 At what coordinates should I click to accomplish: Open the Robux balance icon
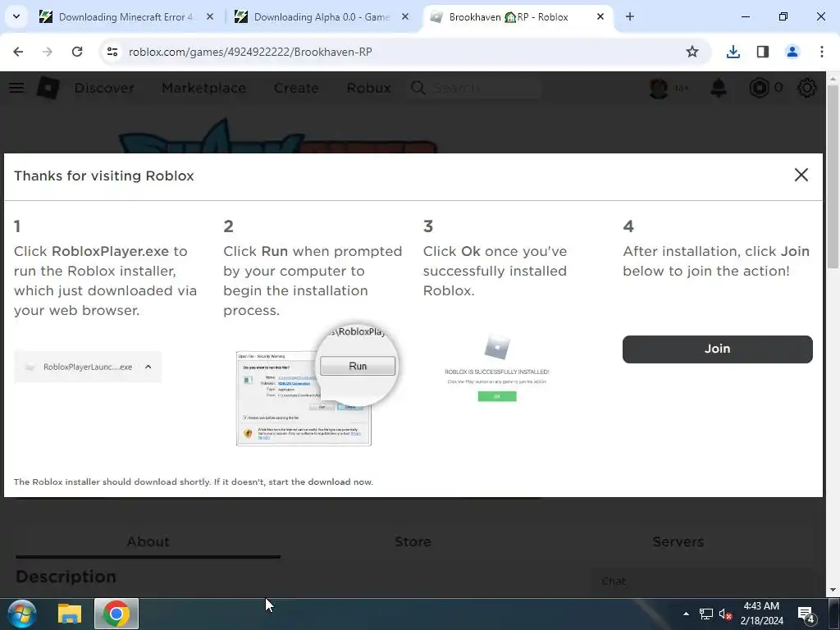(759, 88)
